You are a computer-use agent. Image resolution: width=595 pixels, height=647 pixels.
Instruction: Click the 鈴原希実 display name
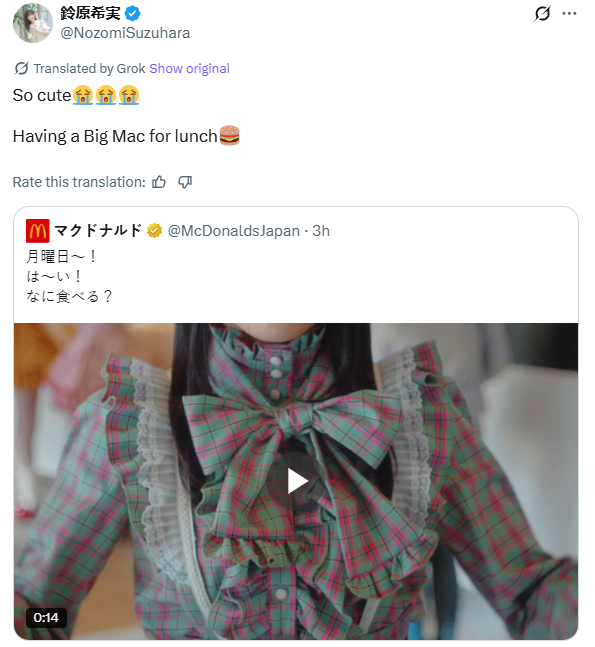coord(90,13)
